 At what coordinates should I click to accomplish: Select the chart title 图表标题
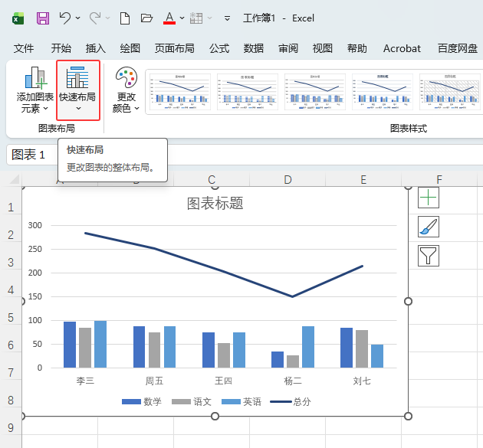[x=215, y=204]
